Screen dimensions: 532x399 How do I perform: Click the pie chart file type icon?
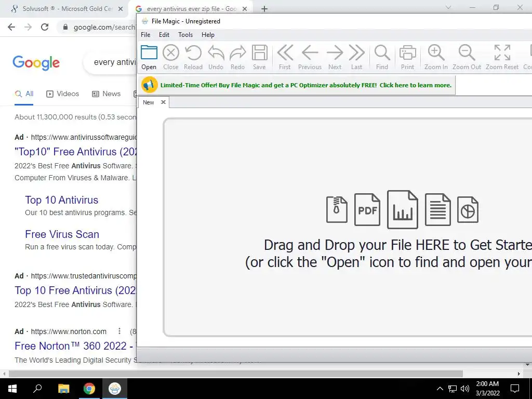pos(468,210)
